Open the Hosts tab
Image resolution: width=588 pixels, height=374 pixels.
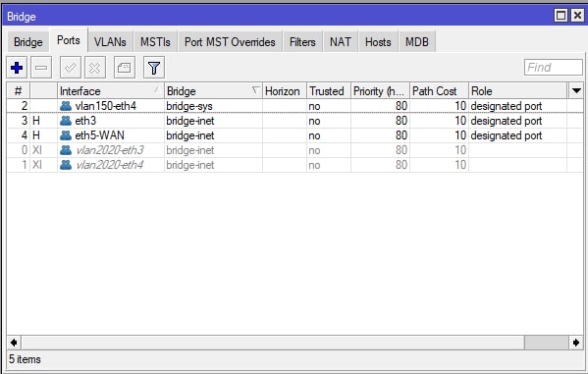378,41
